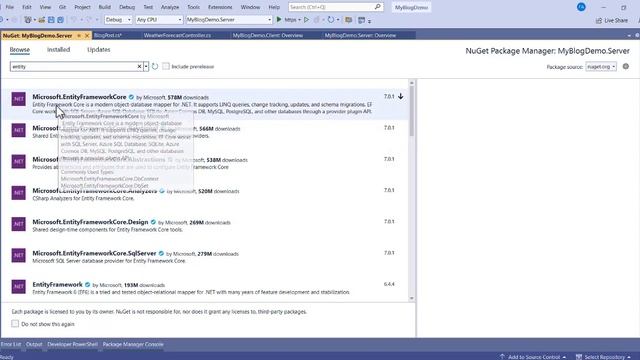Screen dimensions: 640x360
Task: Select the EntityFramework 6.4.4 package
Action: click(205, 288)
